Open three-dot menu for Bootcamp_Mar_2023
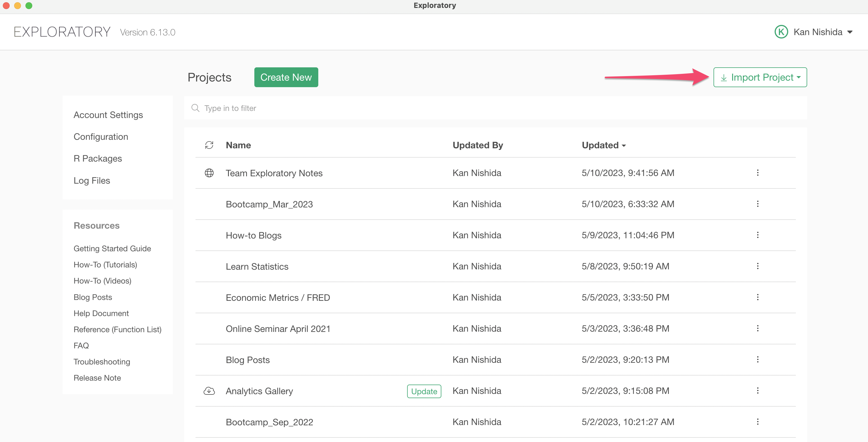This screenshot has width=868, height=442. coord(757,204)
